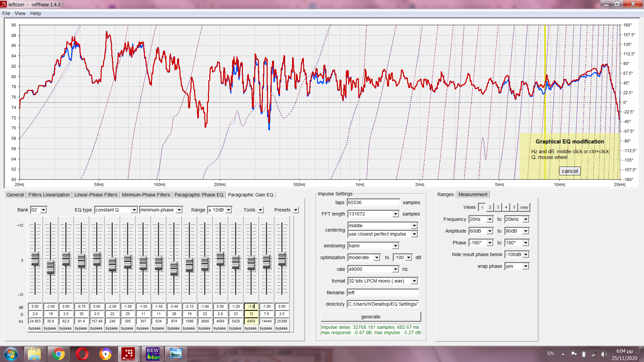Click the filename input field
Viewport: 644px width, 362px height.
[382, 293]
